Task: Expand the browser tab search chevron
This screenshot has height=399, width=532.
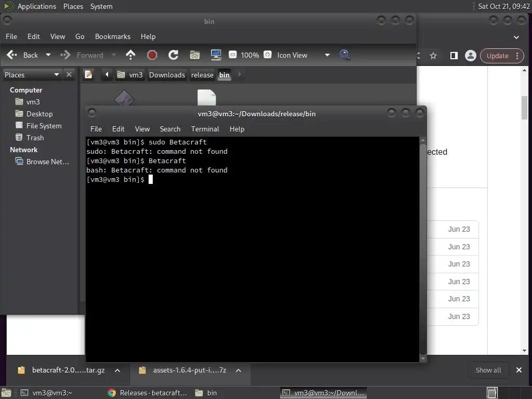Action: (x=516, y=37)
